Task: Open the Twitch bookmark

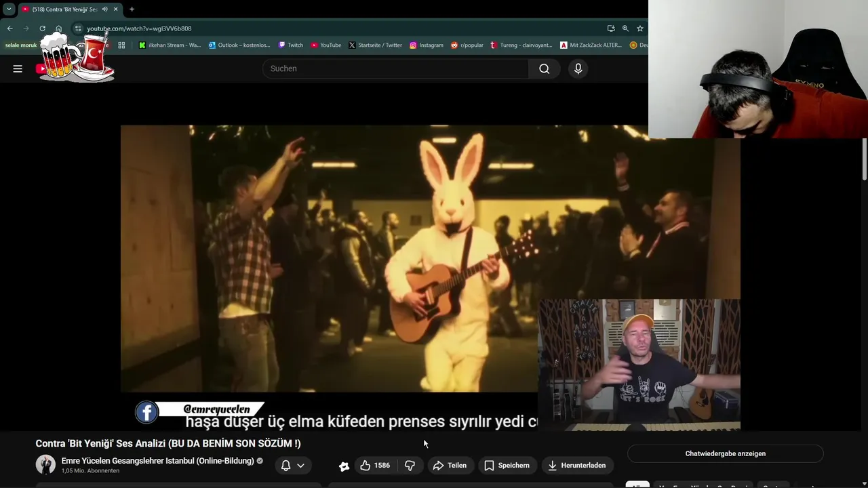Action: tap(291, 45)
